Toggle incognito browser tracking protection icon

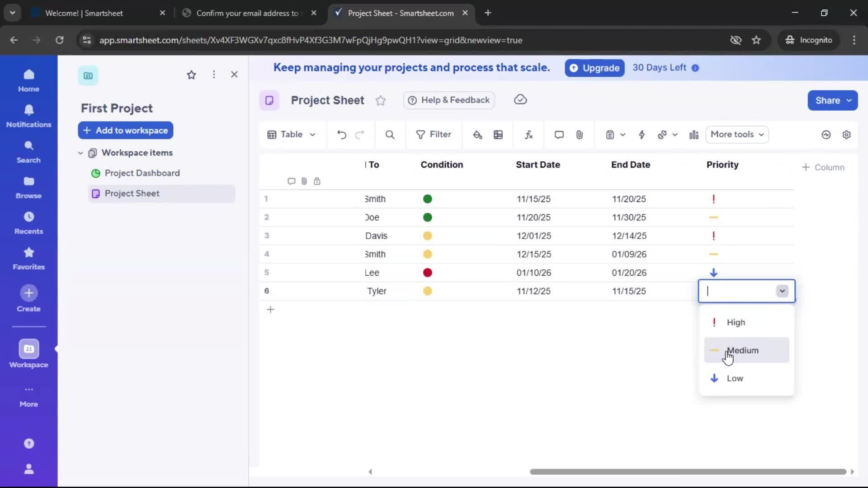pyautogui.click(x=736, y=40)
